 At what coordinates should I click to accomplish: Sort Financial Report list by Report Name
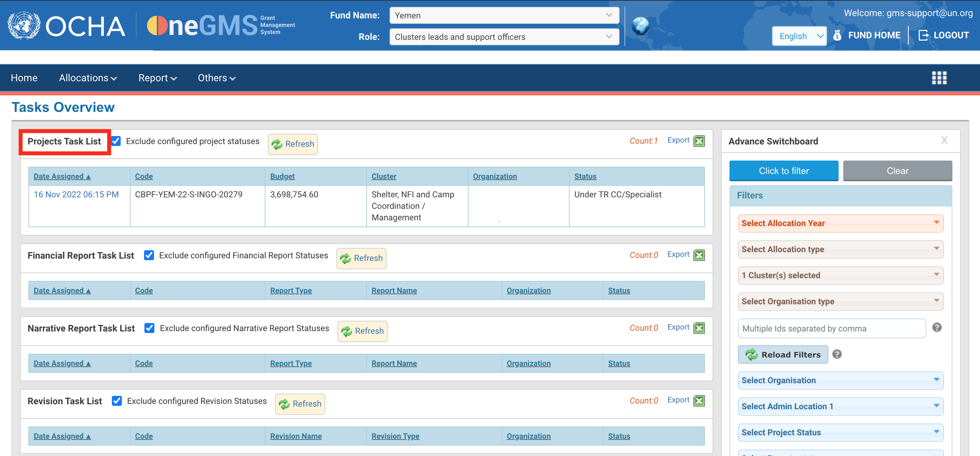[x=394, y=290]
